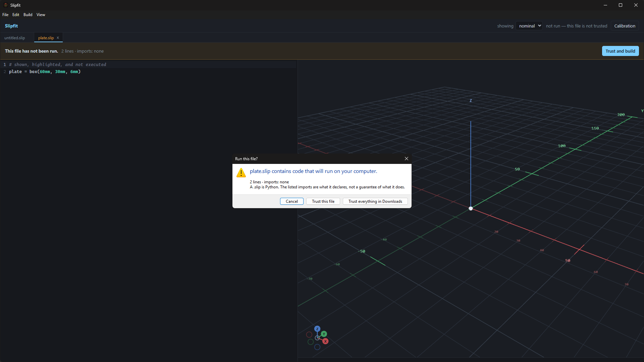Click the Slipfit app icon in title bar

click(x=5, y=5)
